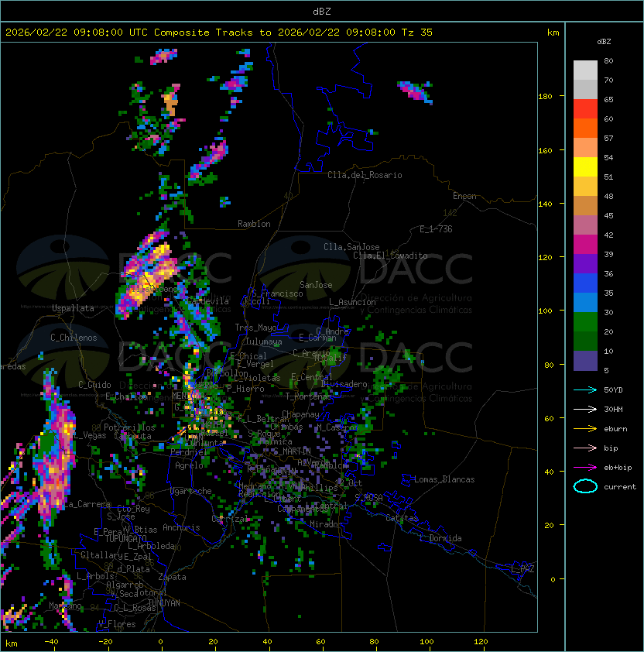
Task: Click the 'L_Asuncion' map label
Action: tap(352, 302)
